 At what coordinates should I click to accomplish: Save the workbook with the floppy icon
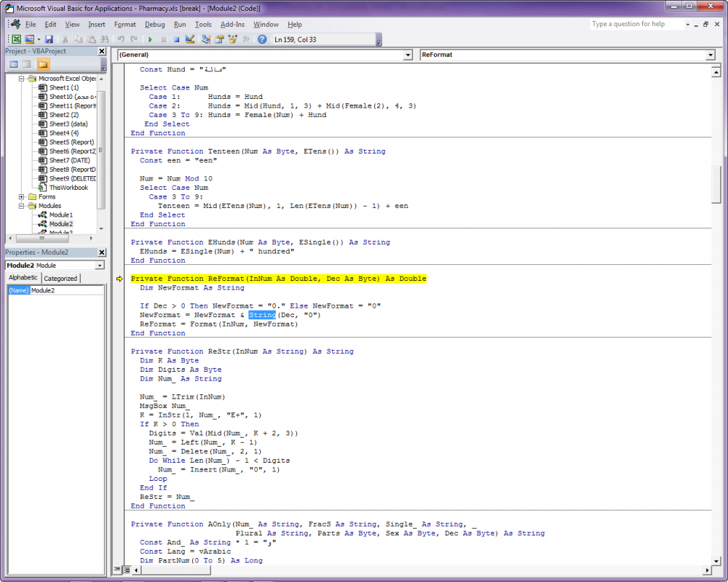pyautogui.click(x=49, y=39)
